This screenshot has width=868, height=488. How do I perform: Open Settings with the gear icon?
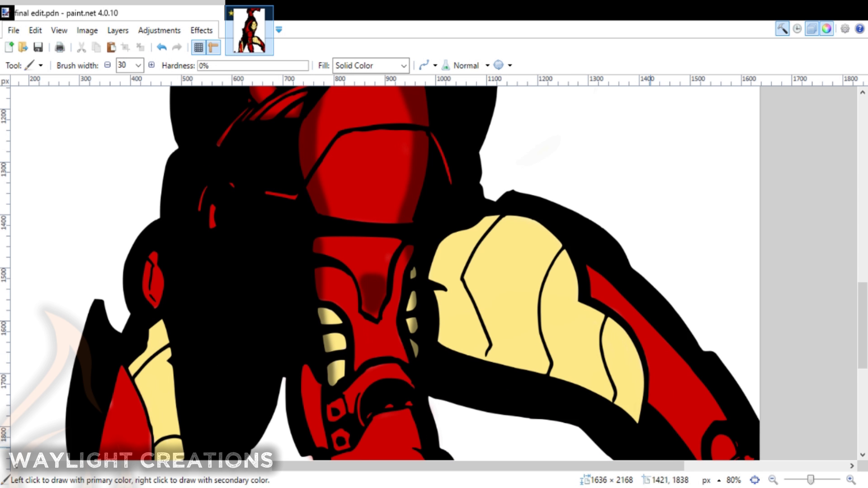coord(844,29)
